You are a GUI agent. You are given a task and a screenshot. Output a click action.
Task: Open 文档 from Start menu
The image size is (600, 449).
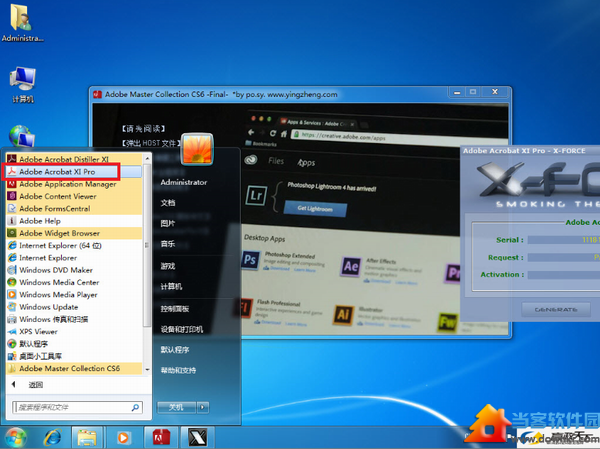[168, 202]
